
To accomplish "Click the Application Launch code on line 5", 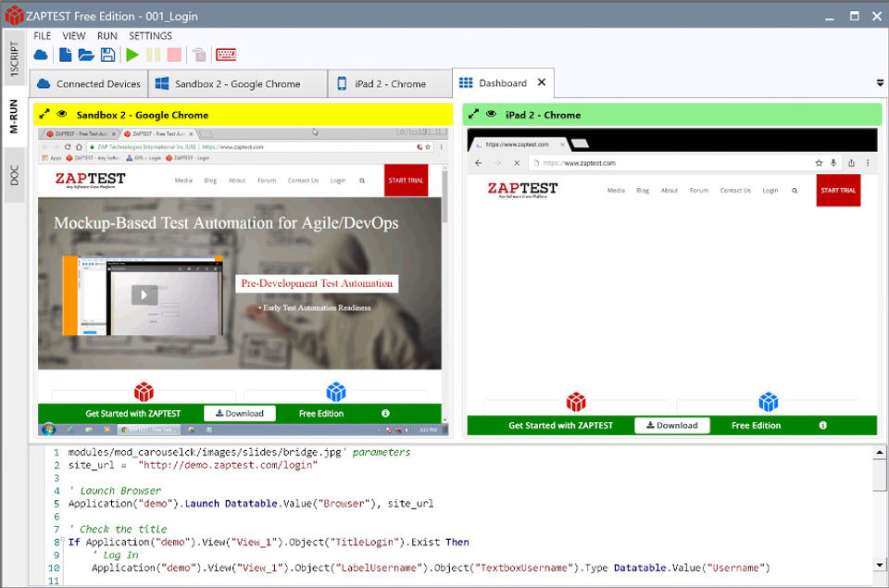I will click(x=251, y=504).
